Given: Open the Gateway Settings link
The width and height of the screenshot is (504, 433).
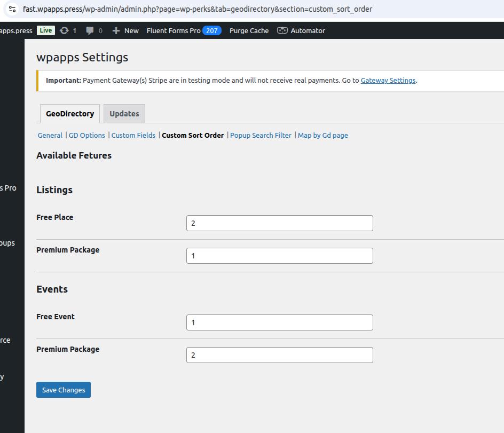Looking at the screenshot, I should point(388,81).
